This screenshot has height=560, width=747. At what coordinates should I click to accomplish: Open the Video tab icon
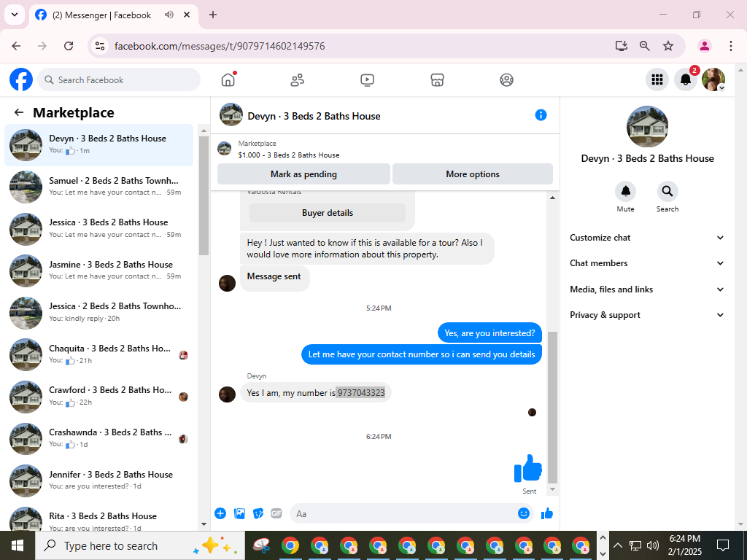coord(367,80)
